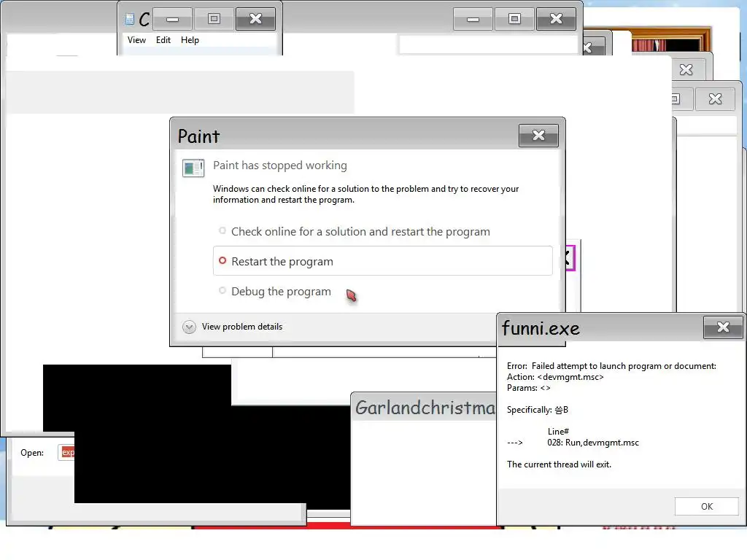Open Edit menu in Calculator window

pos(163,40)
